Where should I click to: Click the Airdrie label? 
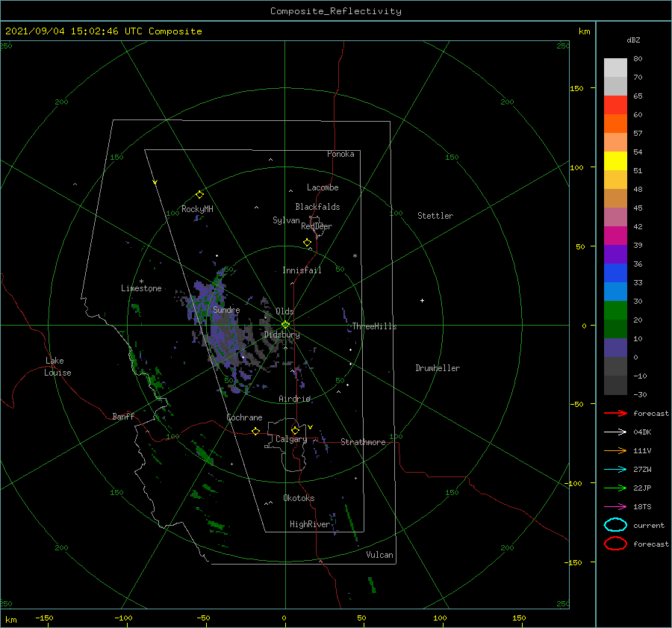click(294, 399)
